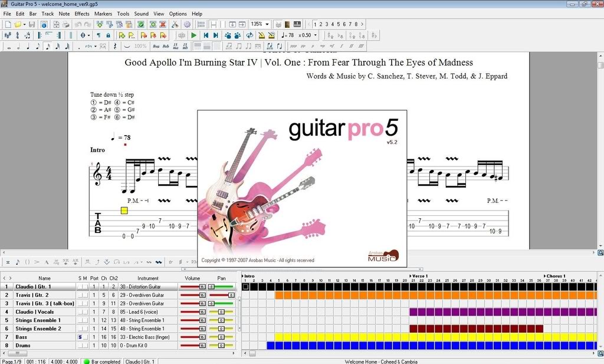Select the eighth note duration icon
The width and height of the screenshot is (604, 364).
click(37, 46)
